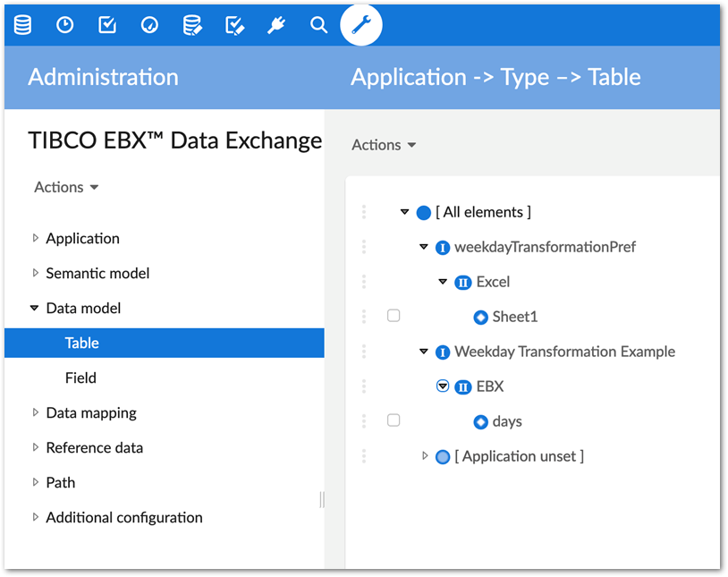Screen dimensions: 728x577
Task: Expand the Application unset node
Action: coord(426,456)
